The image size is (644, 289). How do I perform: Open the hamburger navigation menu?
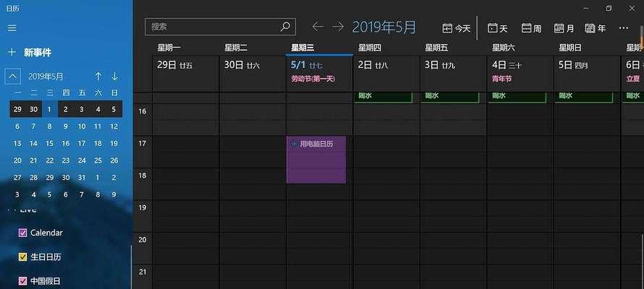pos(12,28)
